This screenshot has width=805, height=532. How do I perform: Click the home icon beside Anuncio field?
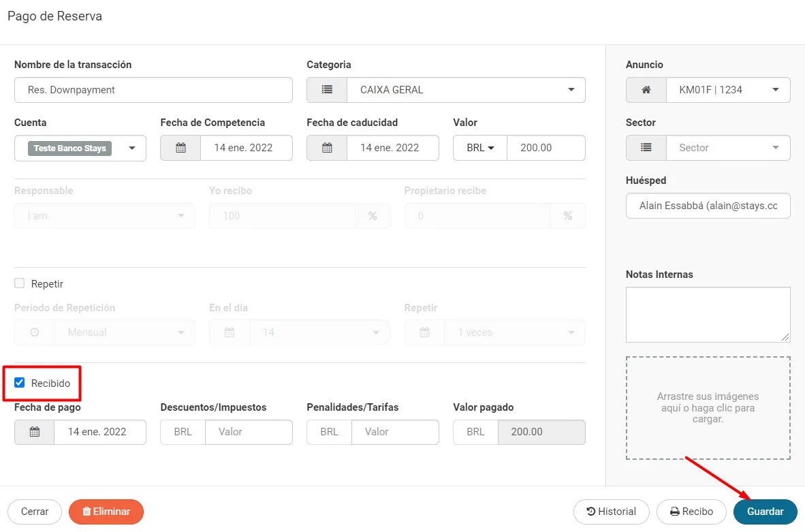(646, 90)
